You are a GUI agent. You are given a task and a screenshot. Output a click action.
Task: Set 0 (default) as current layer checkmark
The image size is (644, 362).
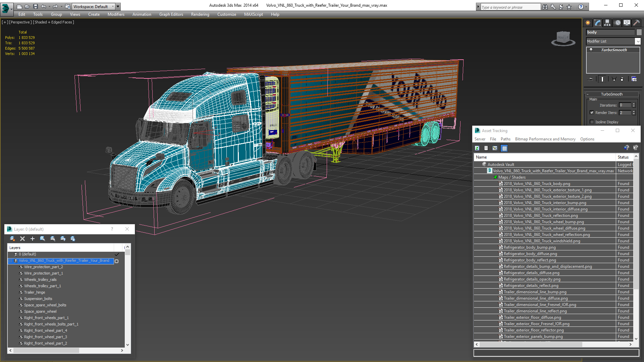[x=117, y=254]
